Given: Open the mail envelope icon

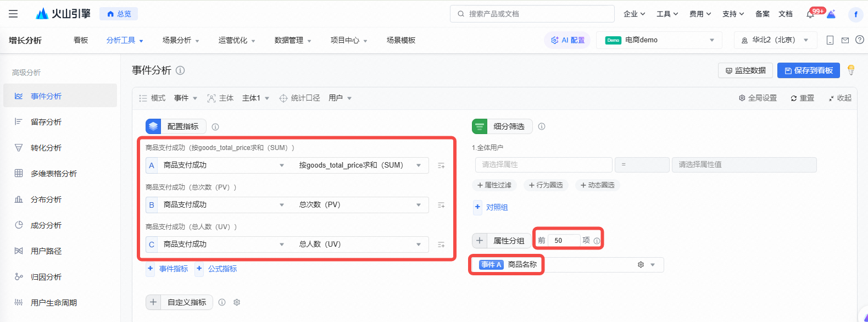Looking at the screenshot, I should tap(845, 40).
